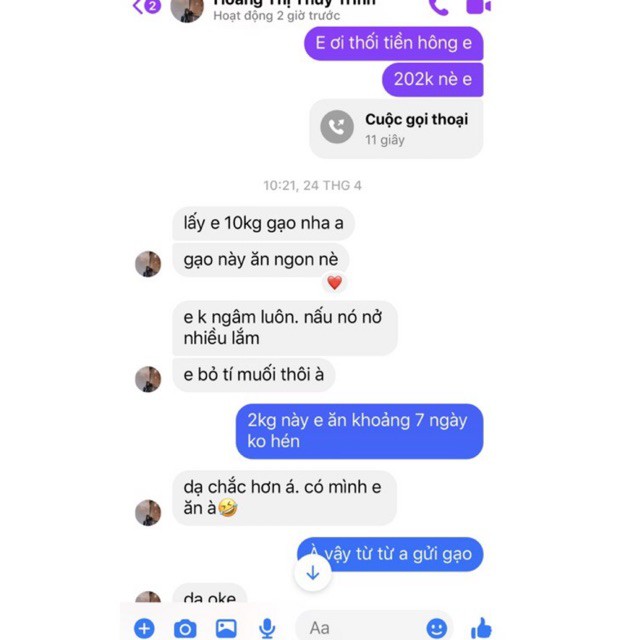Tap the message 'E ơi thối tiền hông e'
The width and height of the screenshot is (640, 640).
click(393, 43)
